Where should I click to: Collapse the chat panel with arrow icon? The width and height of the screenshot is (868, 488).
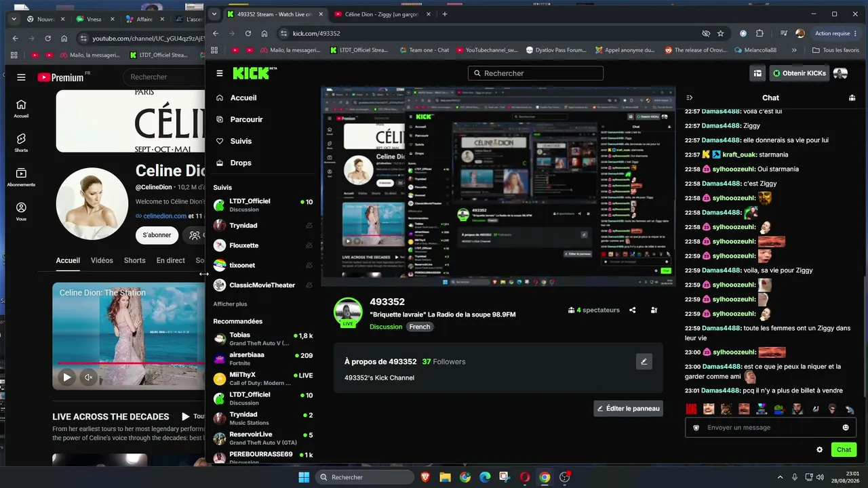coord(690,98)
